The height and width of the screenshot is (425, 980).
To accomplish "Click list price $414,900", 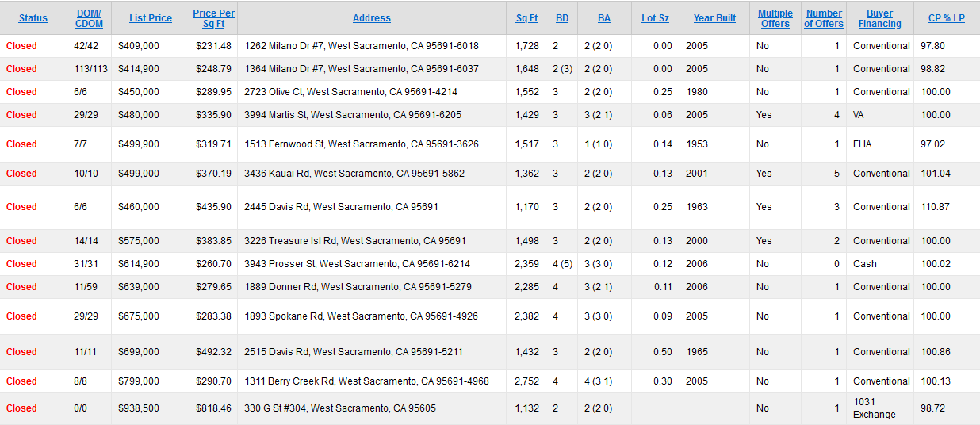I will tap(139, 69).
